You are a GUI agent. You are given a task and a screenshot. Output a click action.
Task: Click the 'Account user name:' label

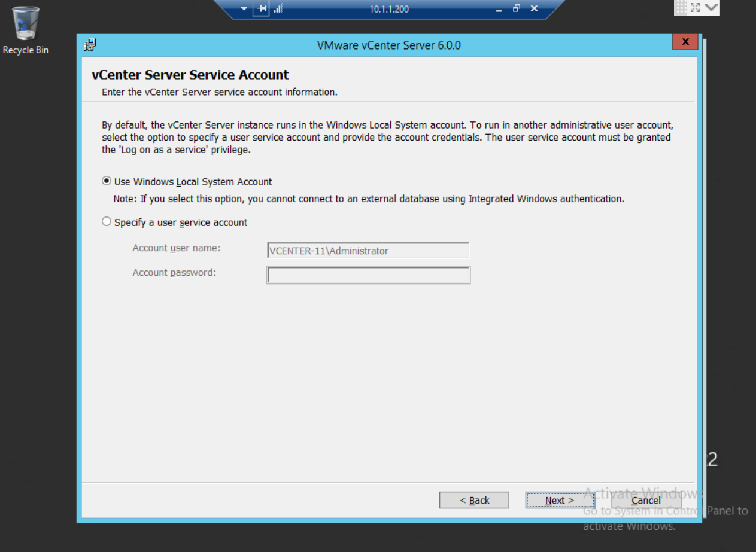pyautogui.click(x=177, y=248)
